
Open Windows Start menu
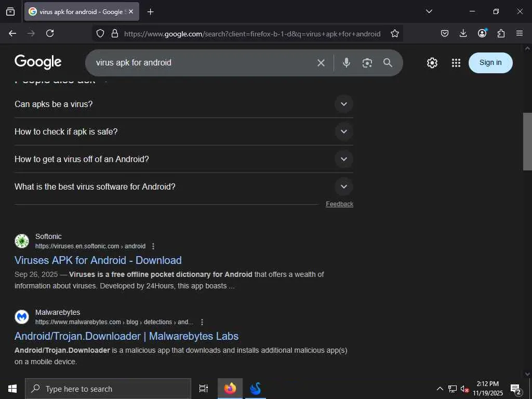pos(12,389)
